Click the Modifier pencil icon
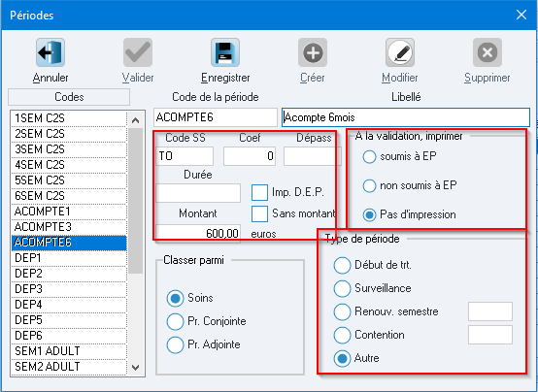Screen dimensions: 538x392 click(400, 52)
